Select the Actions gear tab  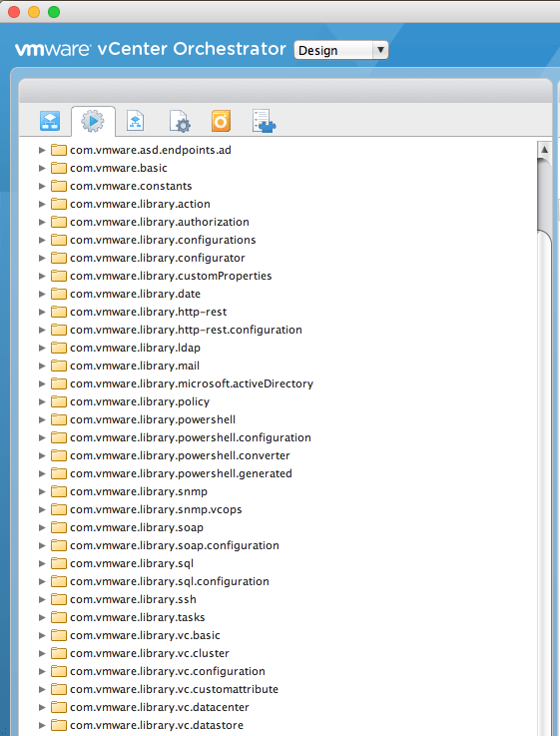(93, 121)
